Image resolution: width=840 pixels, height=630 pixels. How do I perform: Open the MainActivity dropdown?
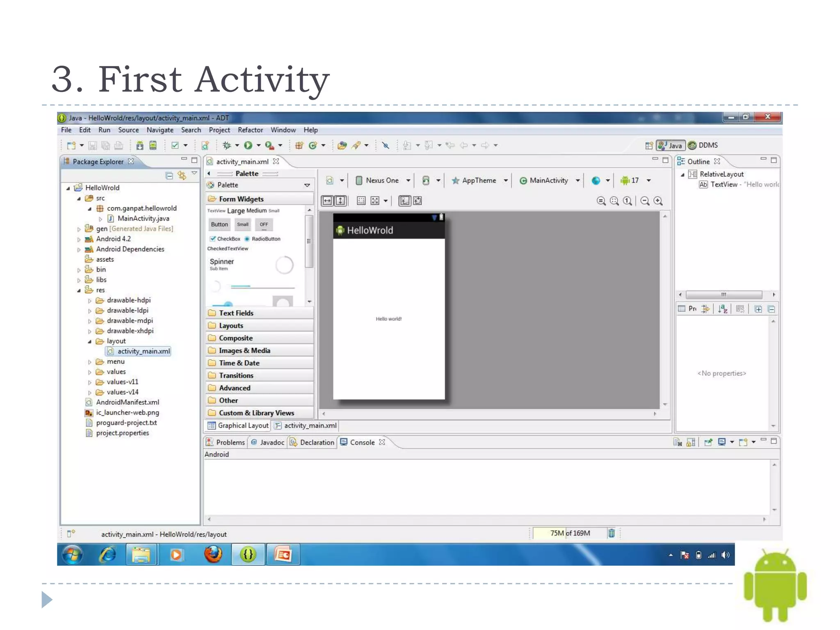(550, 180)
